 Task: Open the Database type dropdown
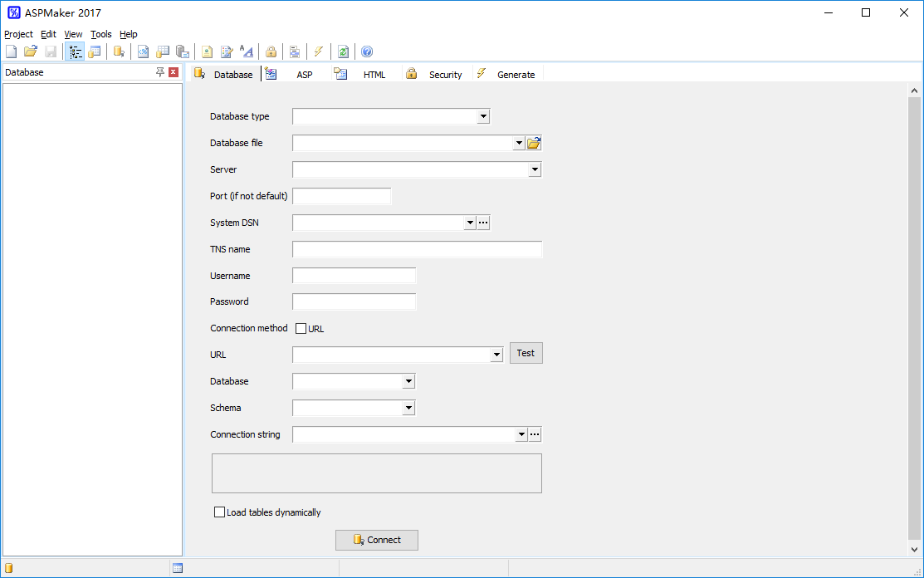coord(484,116)
